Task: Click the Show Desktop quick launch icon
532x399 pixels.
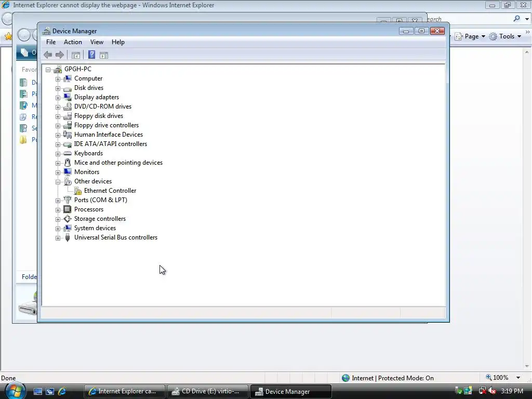Action: tap(38, 392)
